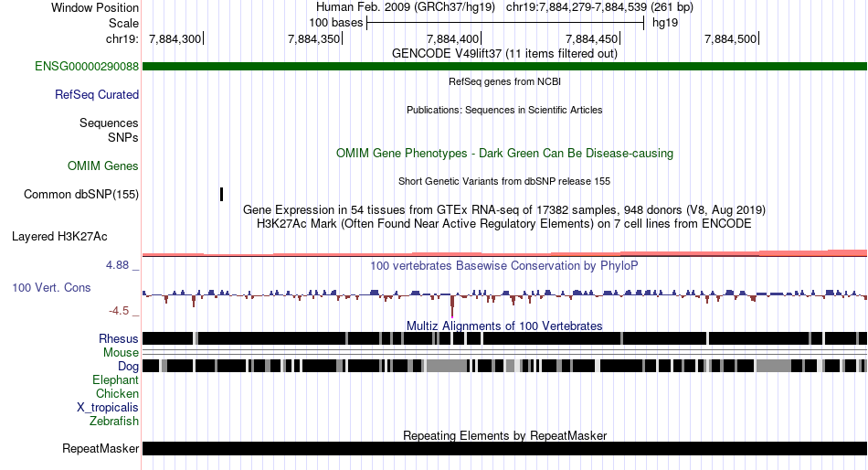This screenshot has width=868, height=470.
Task: Click the Mouse alignment label
Action: (x=121, y=353)
